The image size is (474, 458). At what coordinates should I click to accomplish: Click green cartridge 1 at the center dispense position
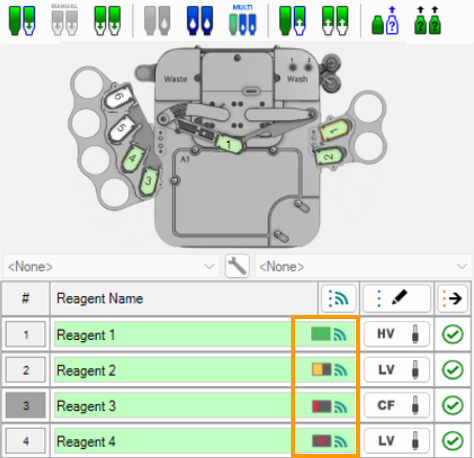[x=229, y=145]
